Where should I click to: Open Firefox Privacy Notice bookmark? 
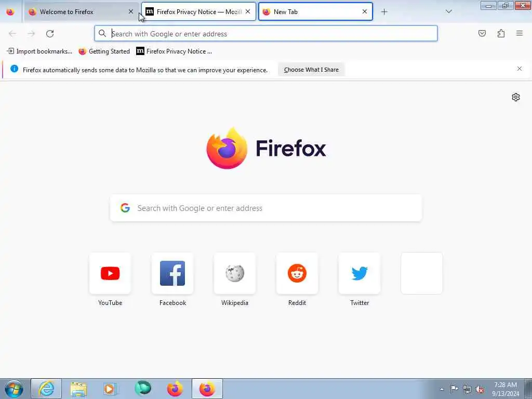(x=174, y=51)
